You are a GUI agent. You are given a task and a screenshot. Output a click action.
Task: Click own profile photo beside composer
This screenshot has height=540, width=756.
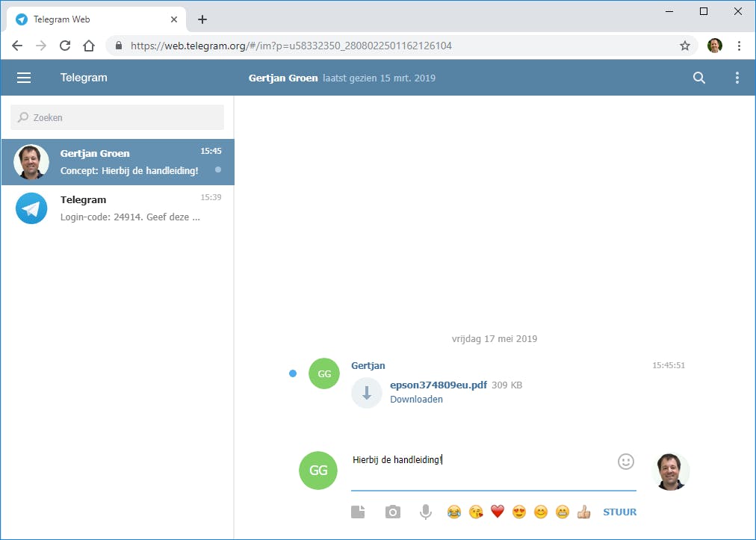[x=670, y=471]
